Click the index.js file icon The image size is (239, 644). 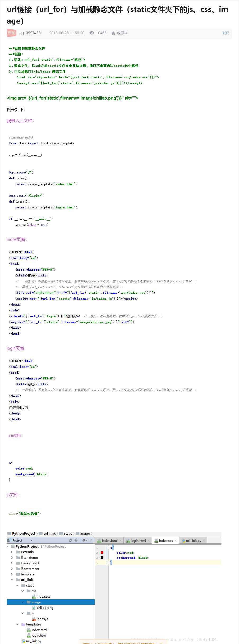pos(34,619)
